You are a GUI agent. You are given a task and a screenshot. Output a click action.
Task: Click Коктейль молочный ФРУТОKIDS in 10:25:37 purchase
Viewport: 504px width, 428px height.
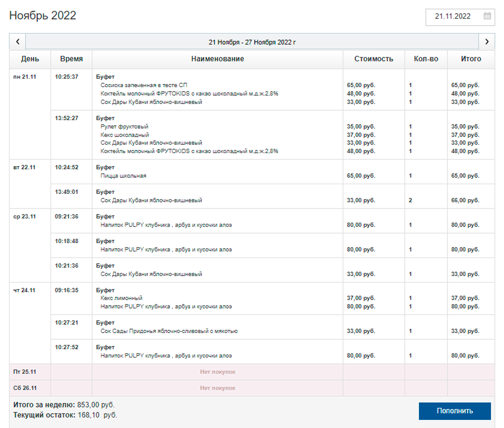(x=190, y=94)
